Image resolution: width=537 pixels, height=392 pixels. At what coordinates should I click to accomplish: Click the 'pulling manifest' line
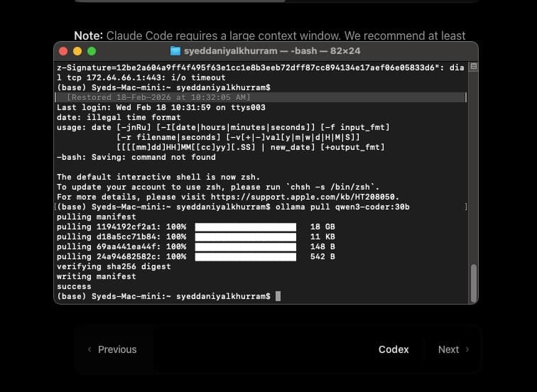coord(96,217)
